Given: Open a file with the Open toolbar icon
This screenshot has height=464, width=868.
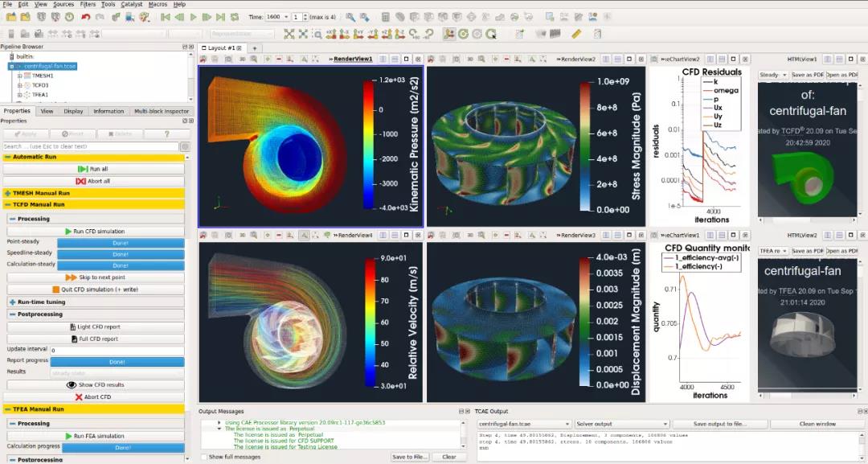Looking at the screenshot, I should pyautogui.click(x=11, y=17).
